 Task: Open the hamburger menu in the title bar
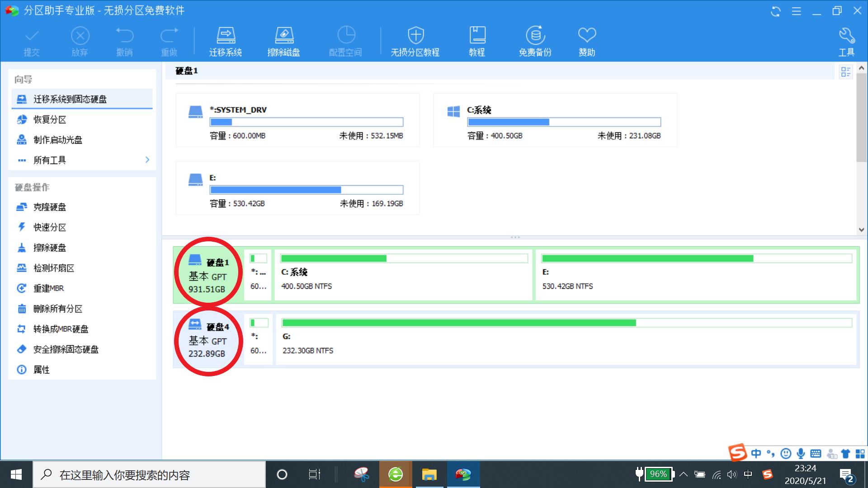797,11
